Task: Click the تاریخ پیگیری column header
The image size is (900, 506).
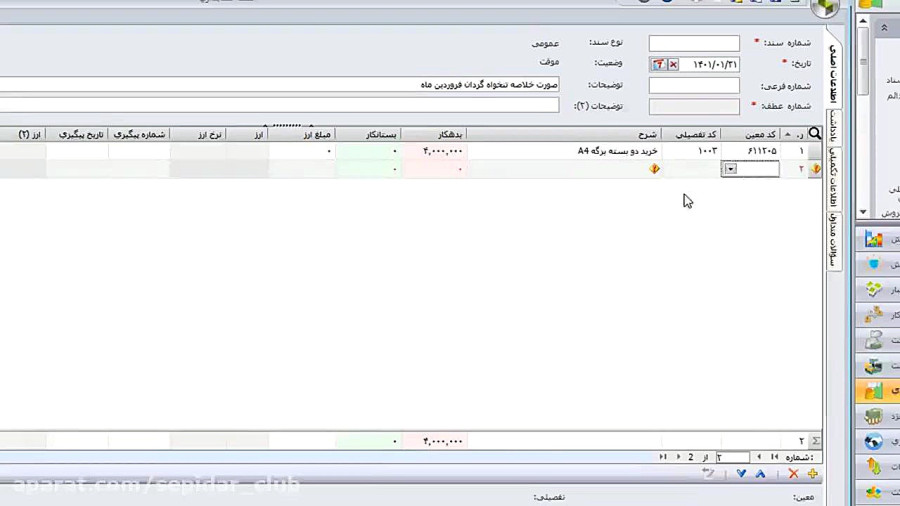Action: click(x=77, y=134)
